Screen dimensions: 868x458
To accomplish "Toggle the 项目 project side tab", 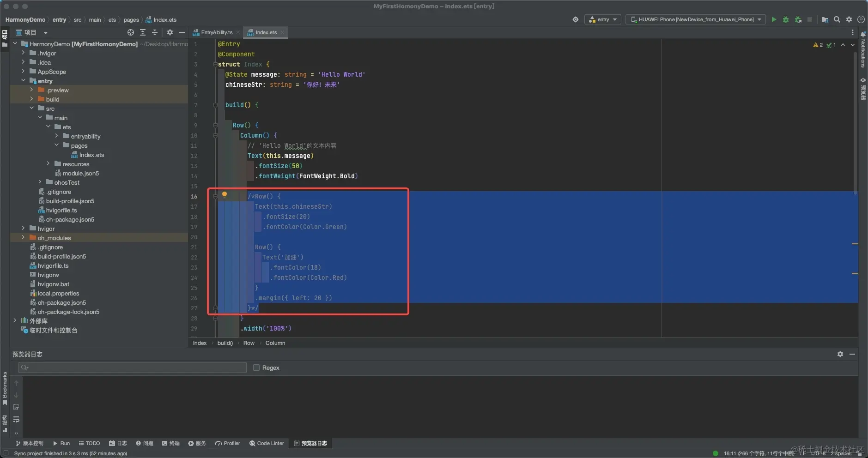I will coord(5,38).
